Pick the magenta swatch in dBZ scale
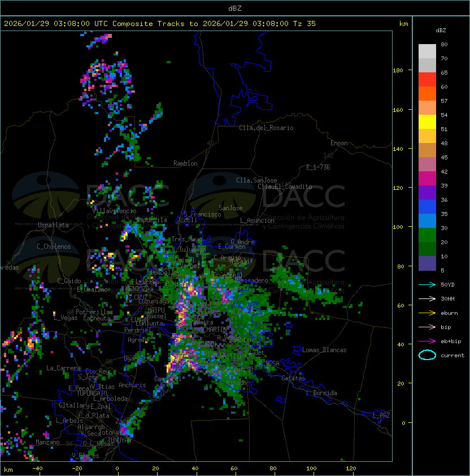 427,179
